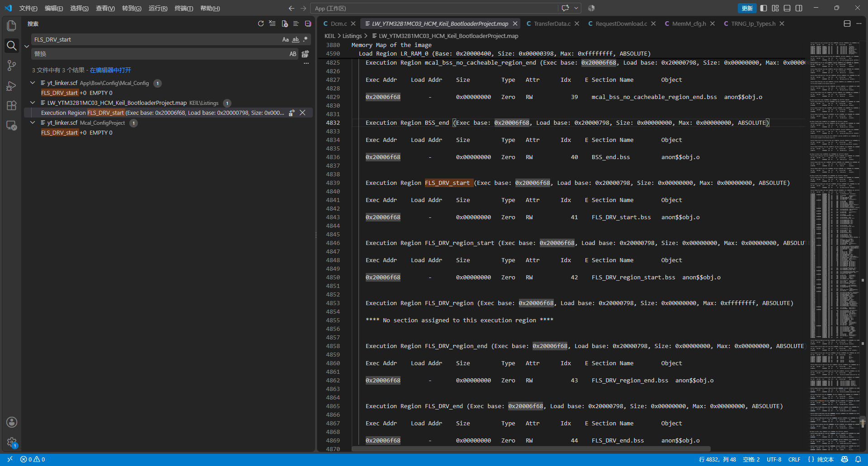This screenshot has width=868, height=466.
Task: Toggle search details three dots
Action: 306,64
